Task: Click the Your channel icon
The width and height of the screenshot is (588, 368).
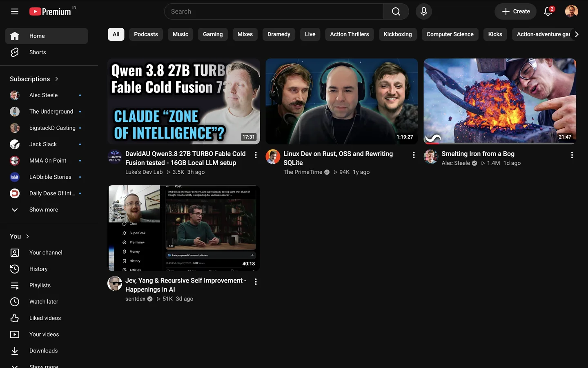Action: [15, 253]
